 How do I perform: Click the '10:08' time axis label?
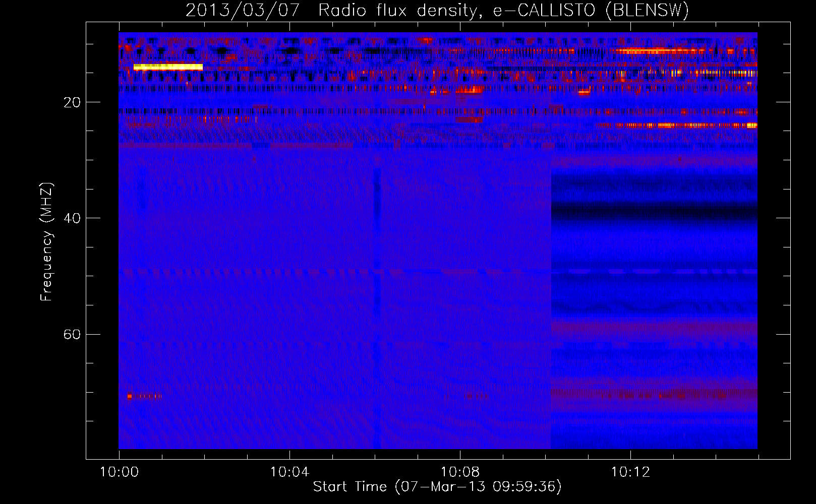pos(460,472)
